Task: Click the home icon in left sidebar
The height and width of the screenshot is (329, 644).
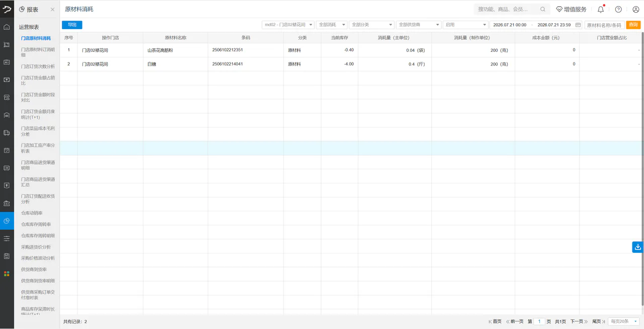Action: tap(7, 27)
